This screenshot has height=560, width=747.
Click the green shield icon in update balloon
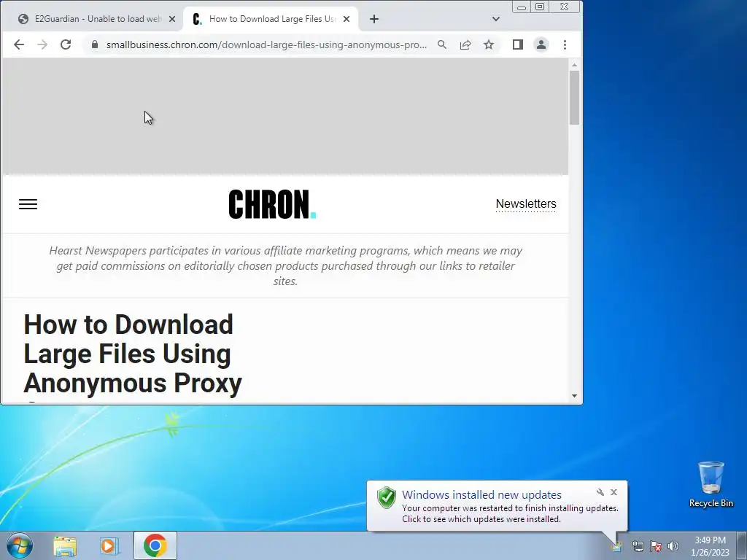[387, 497]
